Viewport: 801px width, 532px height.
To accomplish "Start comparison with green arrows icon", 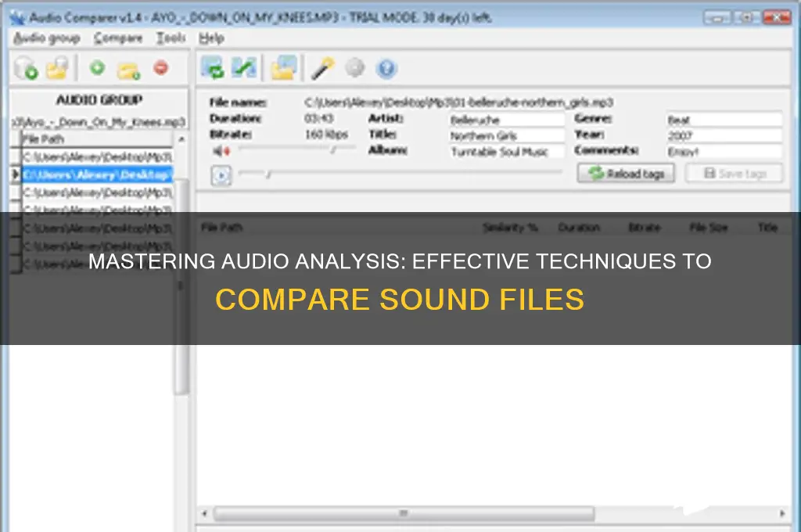I will 213,68.
